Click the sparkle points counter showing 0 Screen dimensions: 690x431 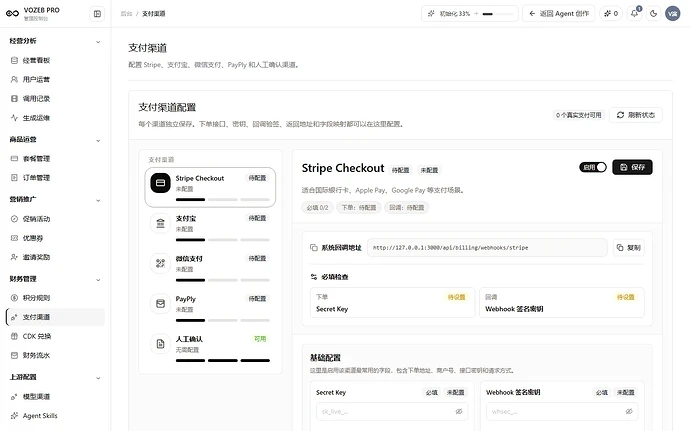[x=611, y=14]
